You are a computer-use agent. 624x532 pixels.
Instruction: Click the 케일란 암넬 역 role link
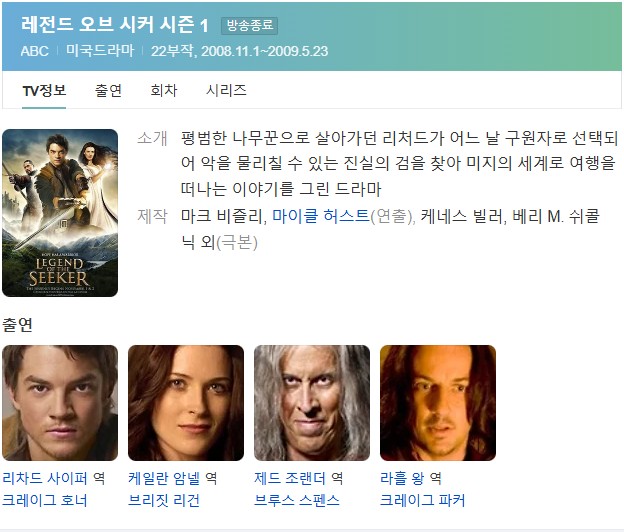coord(173,478)
